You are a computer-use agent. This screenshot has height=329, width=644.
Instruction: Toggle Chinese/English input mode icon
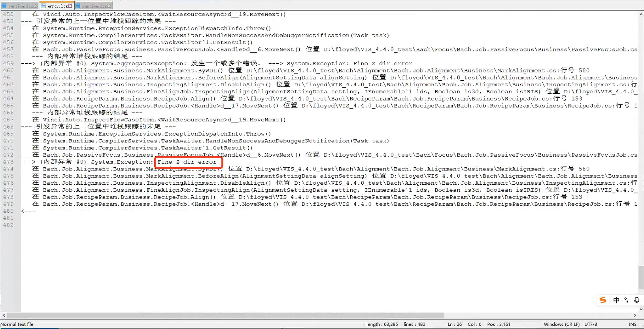pos(616,300)
